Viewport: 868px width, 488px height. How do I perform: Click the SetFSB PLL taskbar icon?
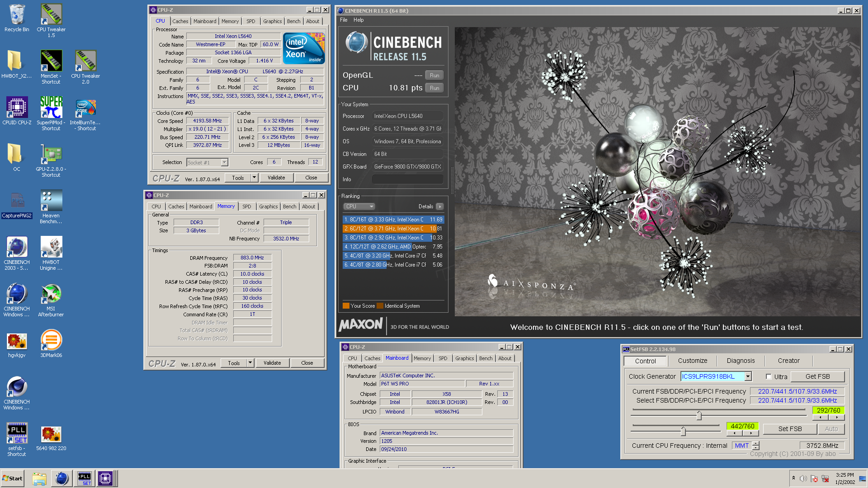(x=84, y=479)
